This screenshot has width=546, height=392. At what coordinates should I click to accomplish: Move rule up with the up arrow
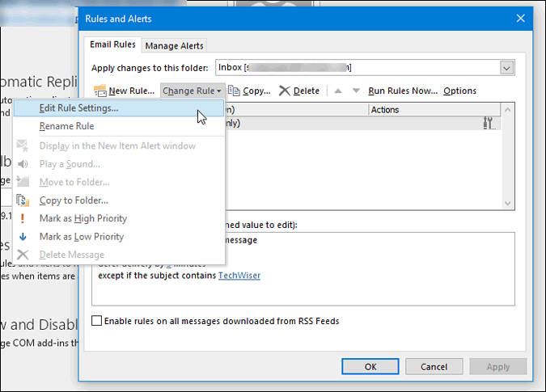point(338,91)
